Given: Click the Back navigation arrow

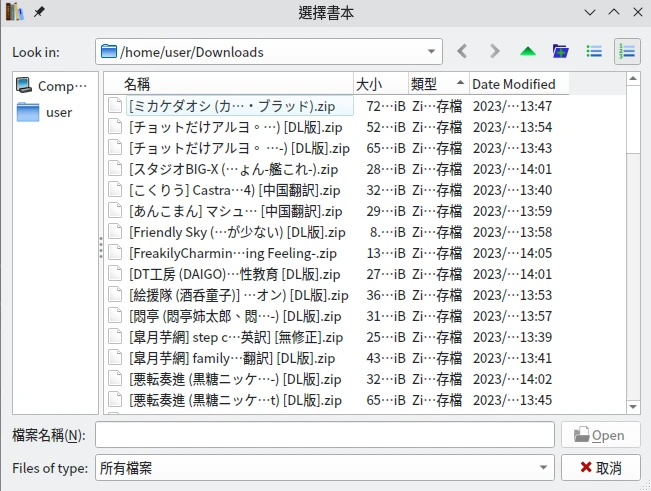Looking at the screenshot, I should (x=462, y=51).
